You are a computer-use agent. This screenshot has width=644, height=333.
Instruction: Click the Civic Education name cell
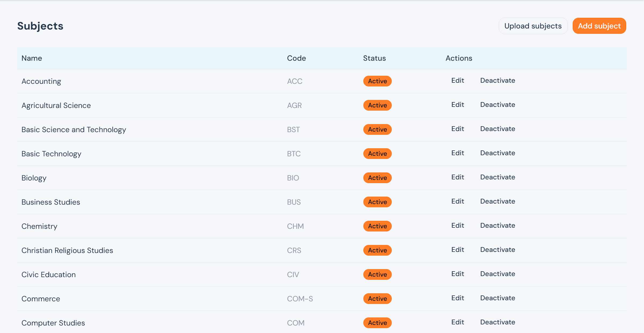click(x=49, y=274)
